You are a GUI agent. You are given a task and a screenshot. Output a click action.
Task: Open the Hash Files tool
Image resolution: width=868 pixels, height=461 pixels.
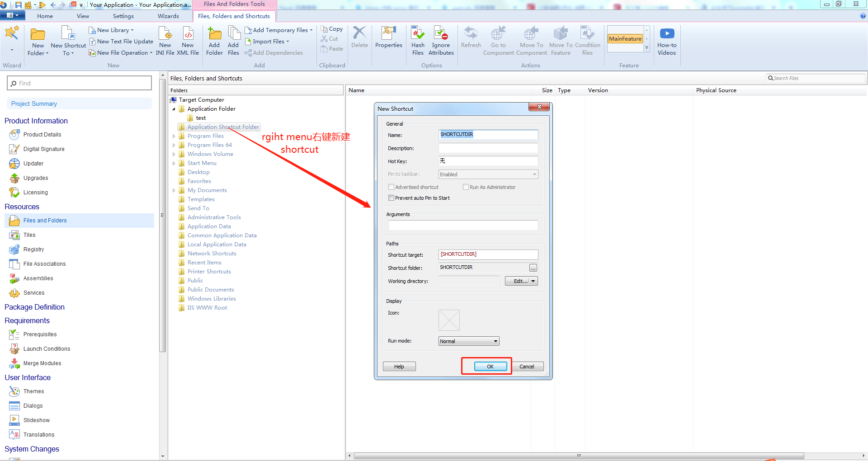(x=417, y=40)
